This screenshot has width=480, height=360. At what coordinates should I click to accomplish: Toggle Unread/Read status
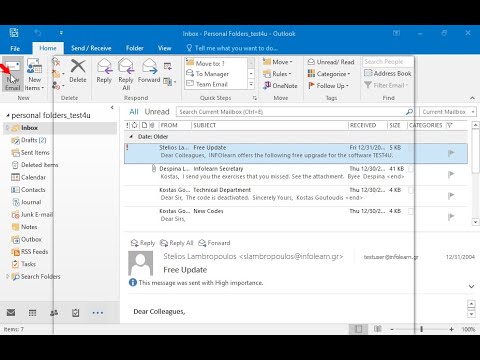tap(331, 62)
